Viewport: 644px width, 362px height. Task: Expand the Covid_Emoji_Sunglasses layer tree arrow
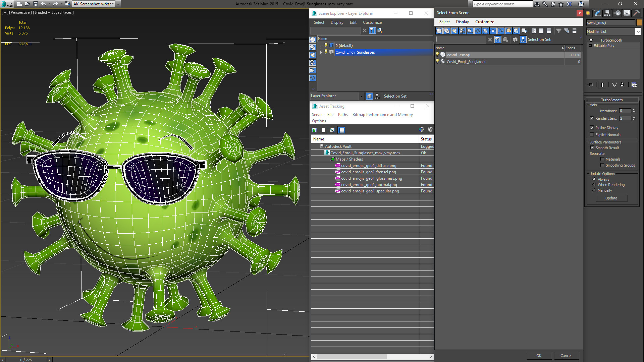[x=320, y=52]
